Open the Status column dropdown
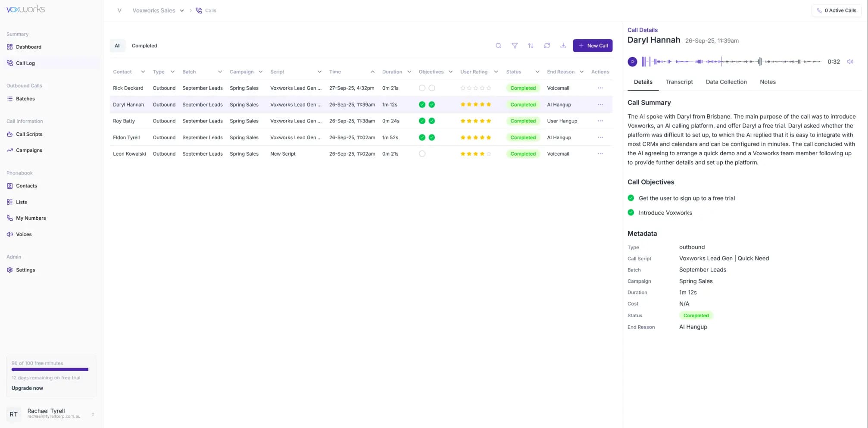Viewport: 868px width, 428px height. pos(537,72)
